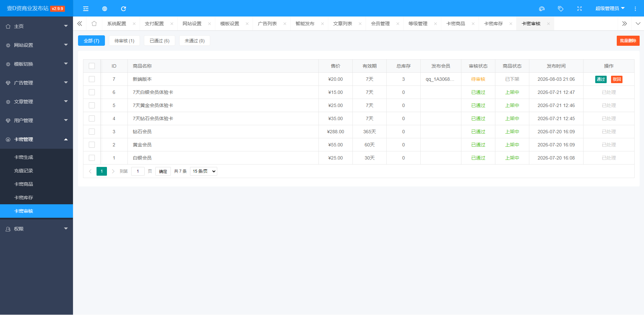Image resolution: width=644 pixels, height=315 pixels.
Task: Close the 会员管理 tab
Action: [398, 24]
